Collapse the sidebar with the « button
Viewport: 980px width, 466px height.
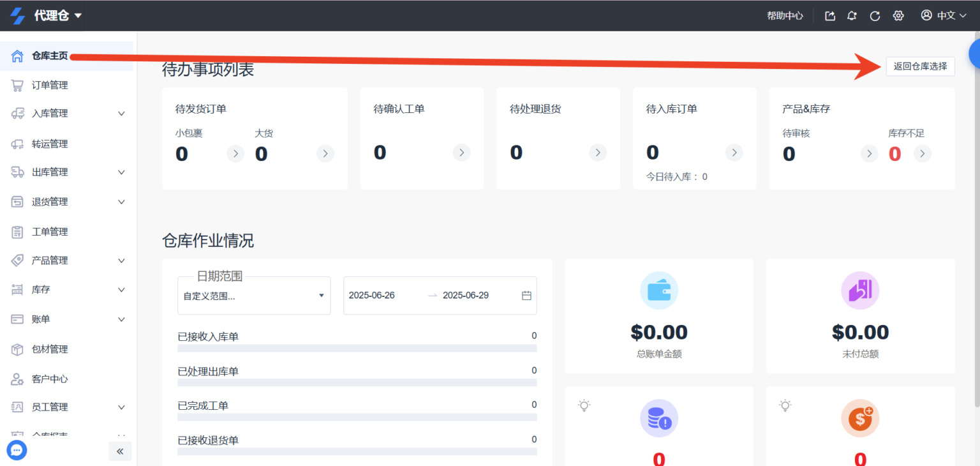pos(120,451)
